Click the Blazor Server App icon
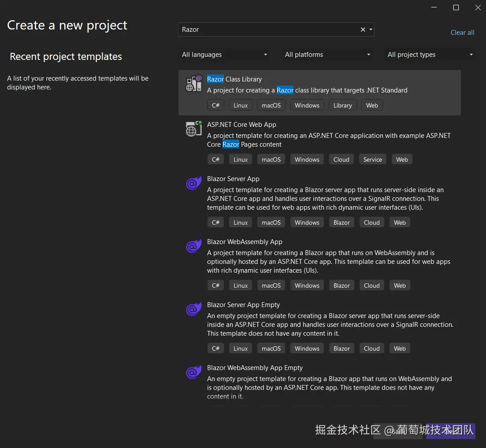486x448 pixels. point(194,183)
